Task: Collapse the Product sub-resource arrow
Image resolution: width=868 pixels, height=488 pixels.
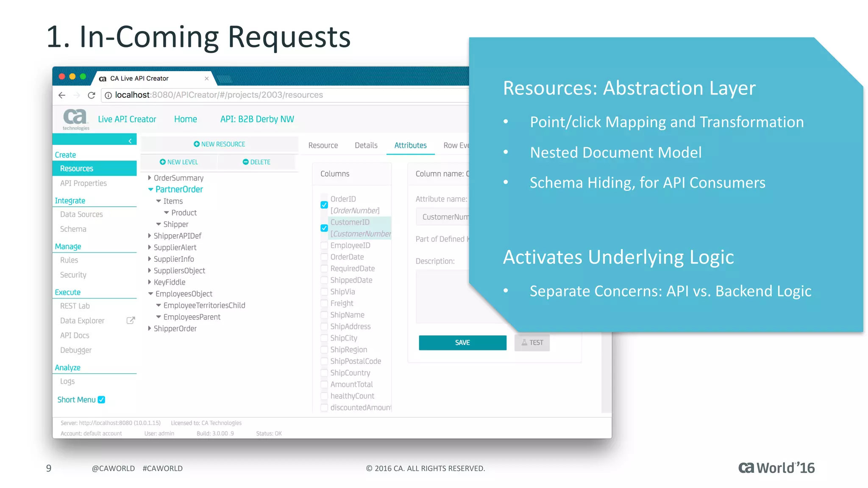Action: point(167,213)
